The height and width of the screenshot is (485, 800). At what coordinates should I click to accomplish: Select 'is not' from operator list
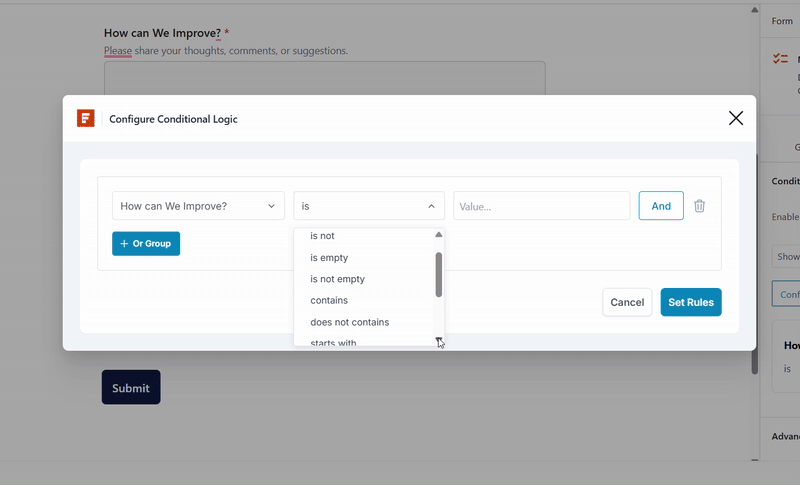[x=323, y=236]
